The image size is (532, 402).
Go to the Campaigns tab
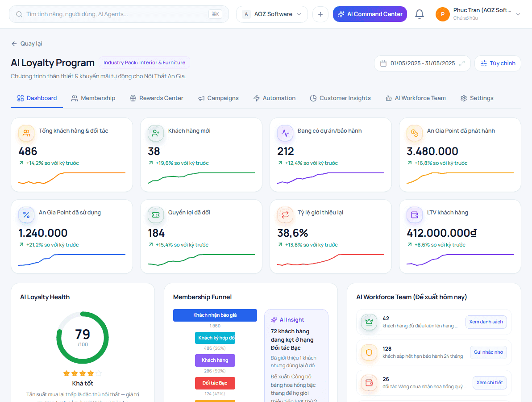(219, 98)
